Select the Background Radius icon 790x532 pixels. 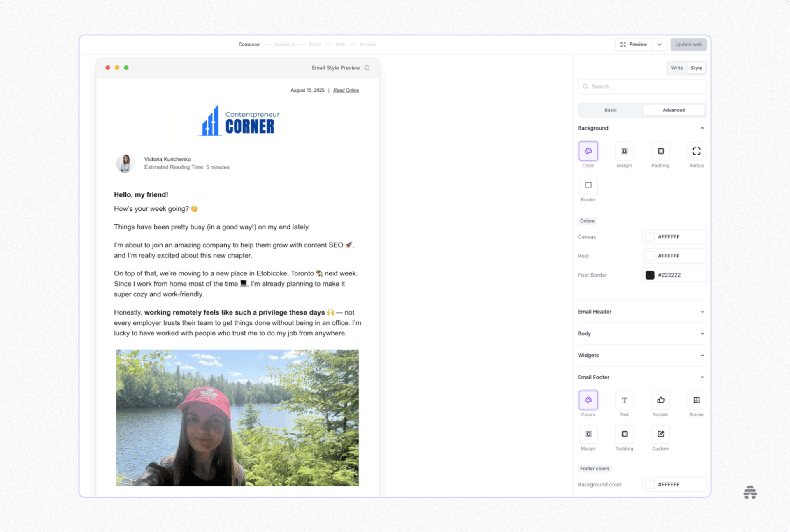pyautogui.click(x=696, y=151)
